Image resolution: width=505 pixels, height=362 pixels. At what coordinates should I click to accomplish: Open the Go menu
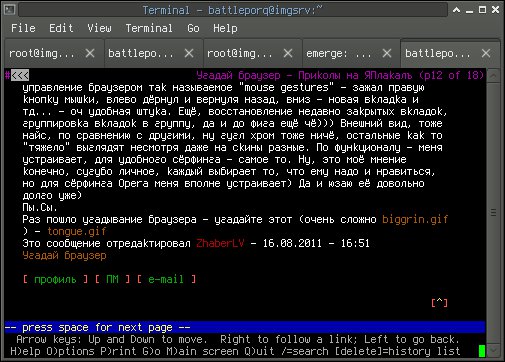point(193,28)
